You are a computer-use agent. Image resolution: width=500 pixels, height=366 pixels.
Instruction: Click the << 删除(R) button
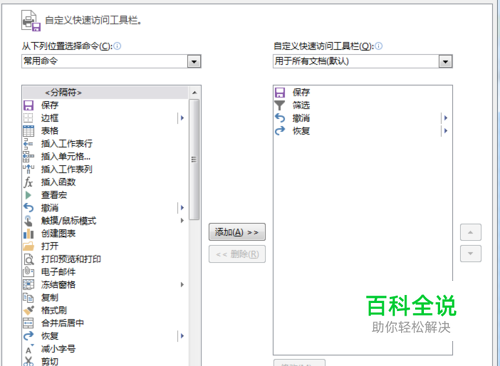[237, 254]
